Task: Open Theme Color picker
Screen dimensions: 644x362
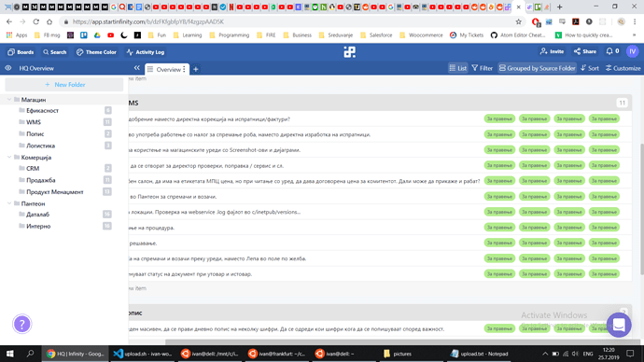Action: click(96, 52)
